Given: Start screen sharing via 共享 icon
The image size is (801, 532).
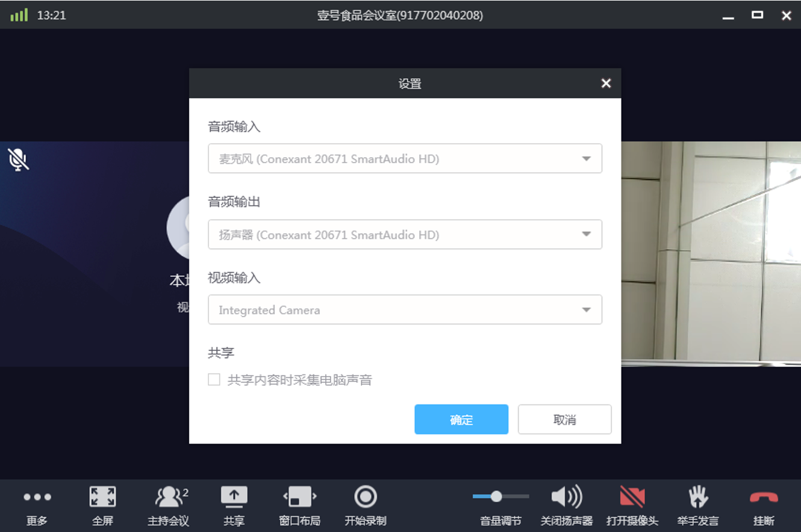Looking at the screenshot, I should [x=234, y=497].
